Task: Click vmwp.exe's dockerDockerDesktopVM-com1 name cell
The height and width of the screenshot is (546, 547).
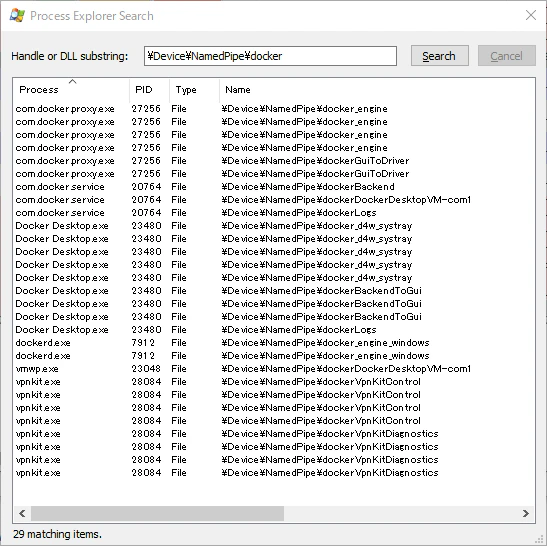Action: (346, 369)
